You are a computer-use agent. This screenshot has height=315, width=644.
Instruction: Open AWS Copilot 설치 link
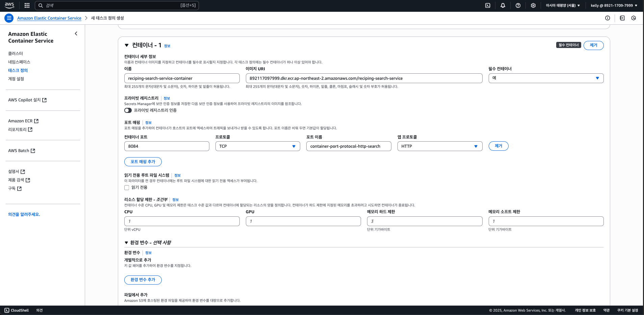[27, 100]
